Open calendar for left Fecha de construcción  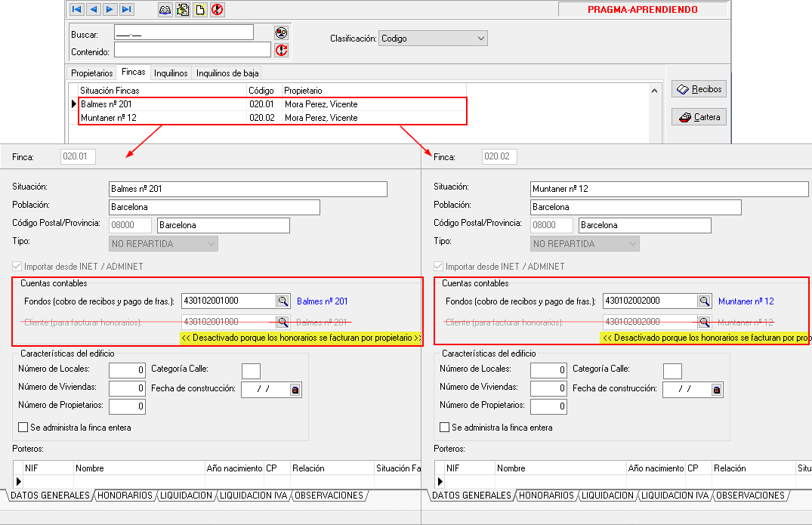[x=295, y=390]
